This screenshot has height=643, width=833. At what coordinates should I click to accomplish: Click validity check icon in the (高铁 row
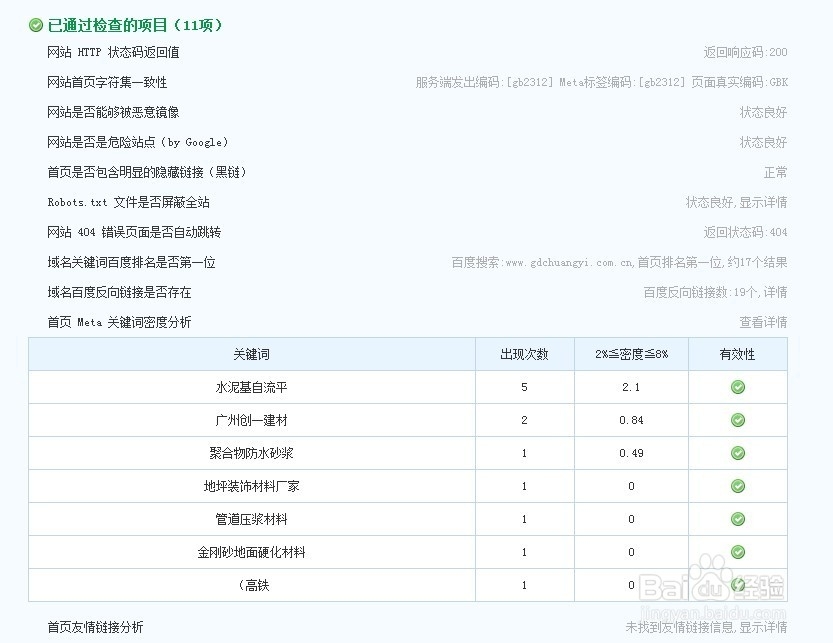[x=737, y=585]
